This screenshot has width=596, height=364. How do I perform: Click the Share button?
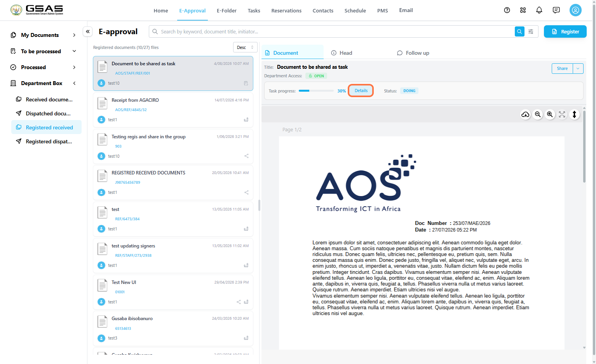562,68
